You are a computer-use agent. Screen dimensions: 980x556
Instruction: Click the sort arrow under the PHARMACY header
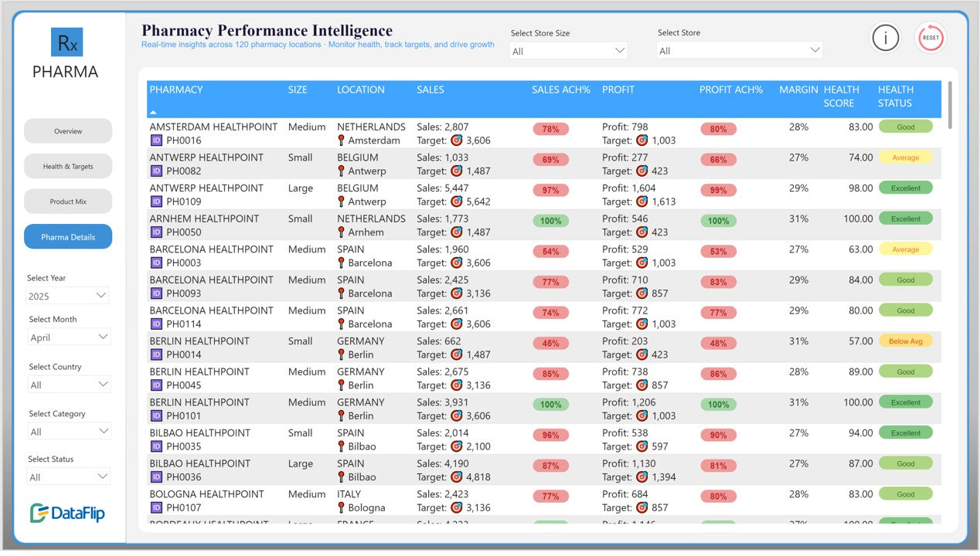pyautogui.click(x=153, y=112)
